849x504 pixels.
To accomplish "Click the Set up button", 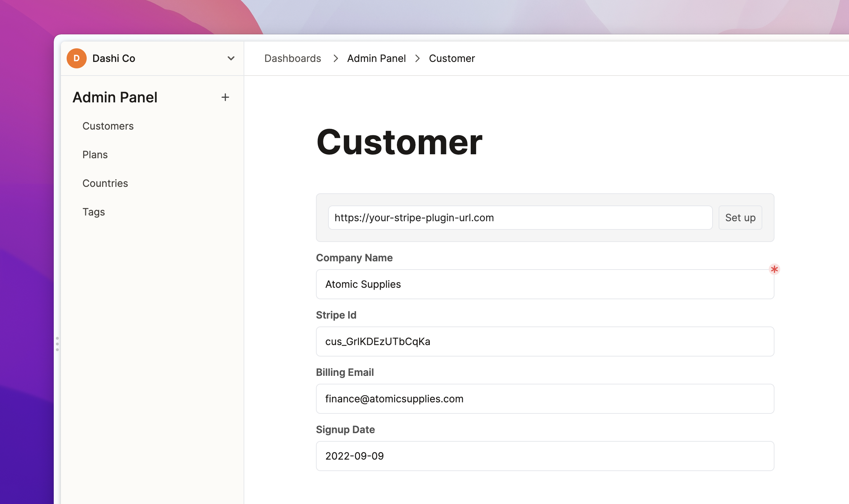I will tap(740, 218).
